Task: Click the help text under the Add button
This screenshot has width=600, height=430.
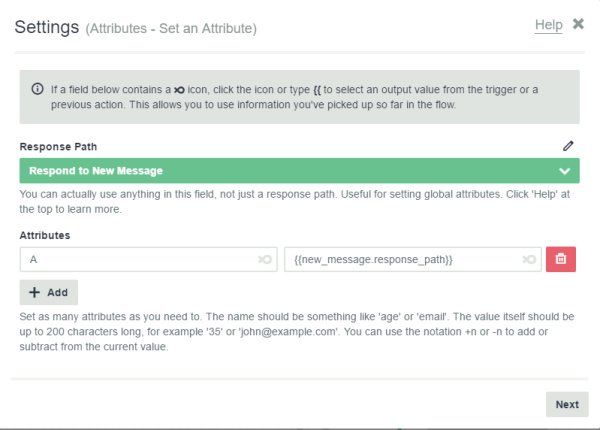Action: pos(297,331)
